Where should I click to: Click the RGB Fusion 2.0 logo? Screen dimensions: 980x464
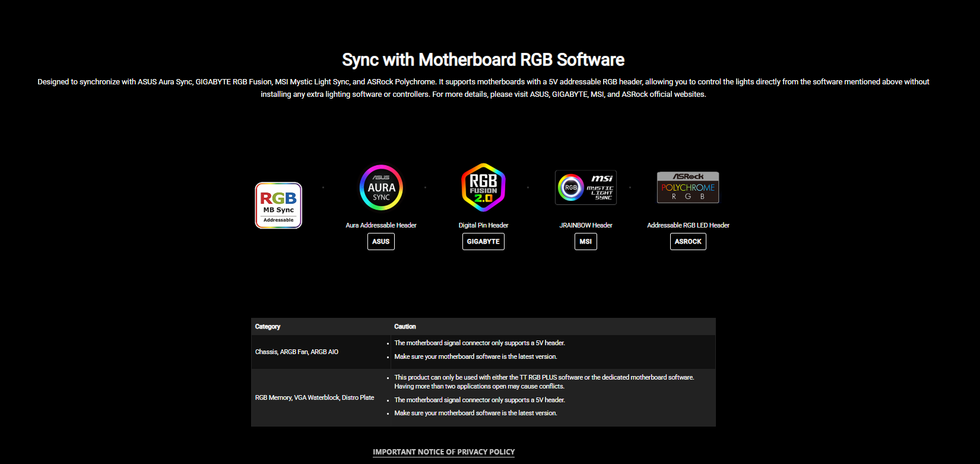[483, 187]
